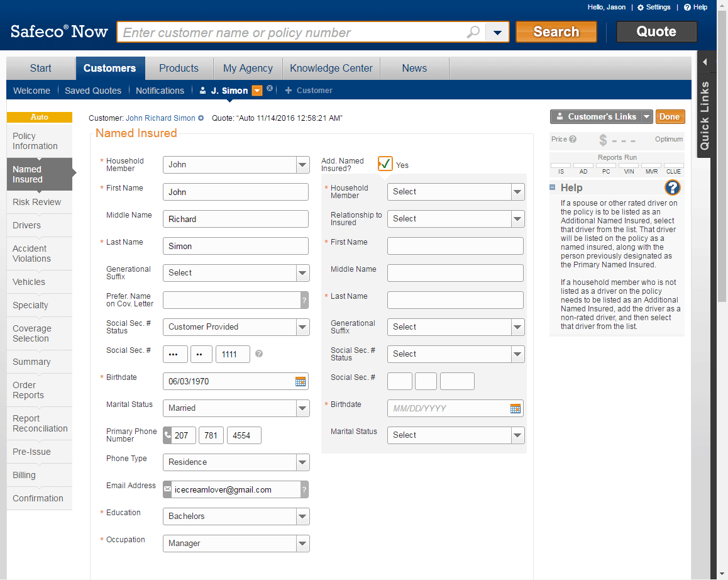Viewport: 728px width, 580px height.
Task: Click the Social Sec. # help icon
Action: pos(259,354)
